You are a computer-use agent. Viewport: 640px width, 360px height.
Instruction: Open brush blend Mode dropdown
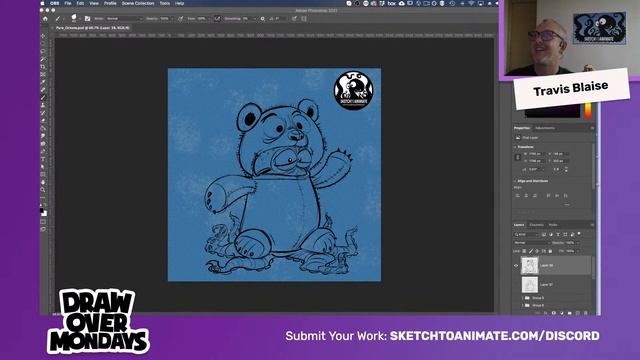pyautogui.click(x=124, y=19)
